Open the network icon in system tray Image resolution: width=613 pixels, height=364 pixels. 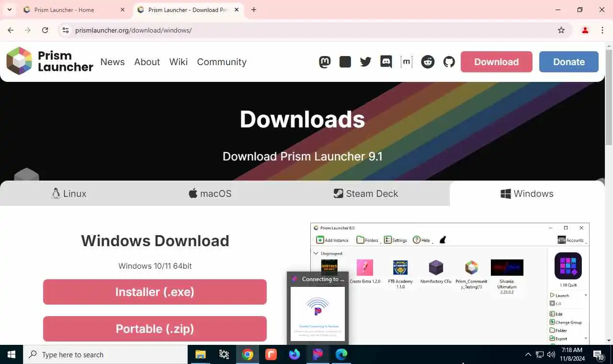pyautogui.click(x=540, y=354)
